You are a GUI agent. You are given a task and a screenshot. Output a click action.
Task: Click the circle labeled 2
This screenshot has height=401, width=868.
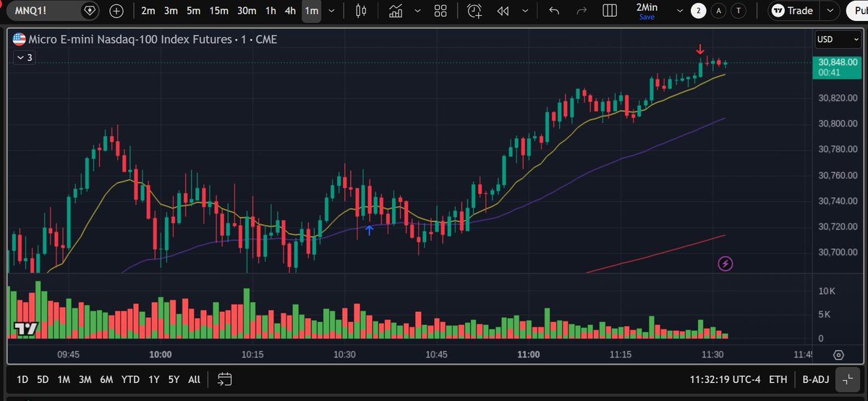tap(698, 11)
